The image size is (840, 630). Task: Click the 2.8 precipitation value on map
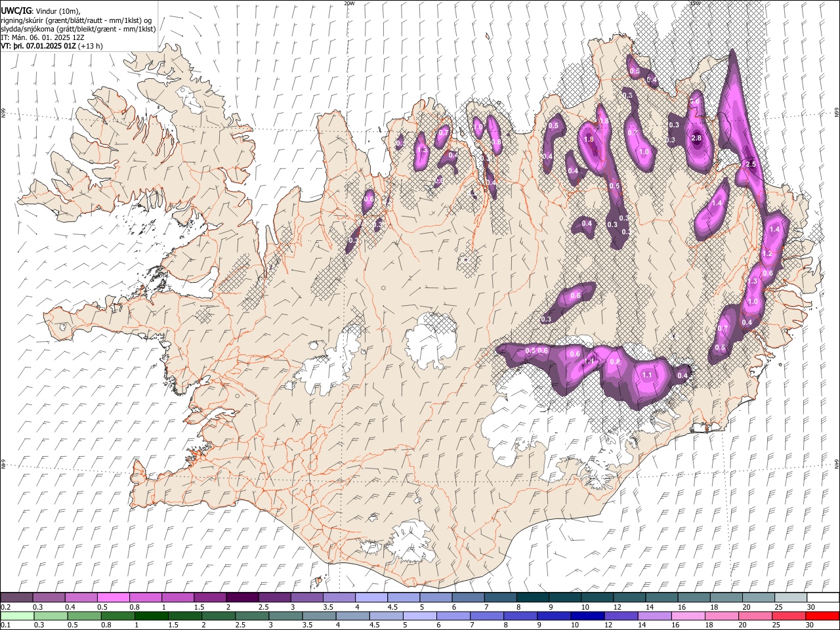coord(697,138)
